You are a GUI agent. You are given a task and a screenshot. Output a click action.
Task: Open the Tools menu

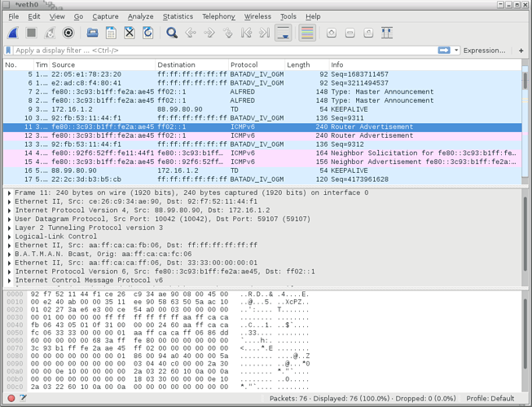288,16
